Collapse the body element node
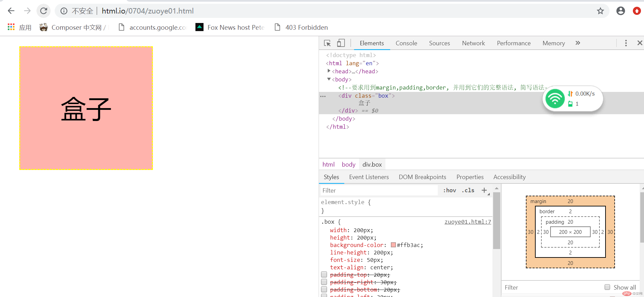 pos(329,79)
